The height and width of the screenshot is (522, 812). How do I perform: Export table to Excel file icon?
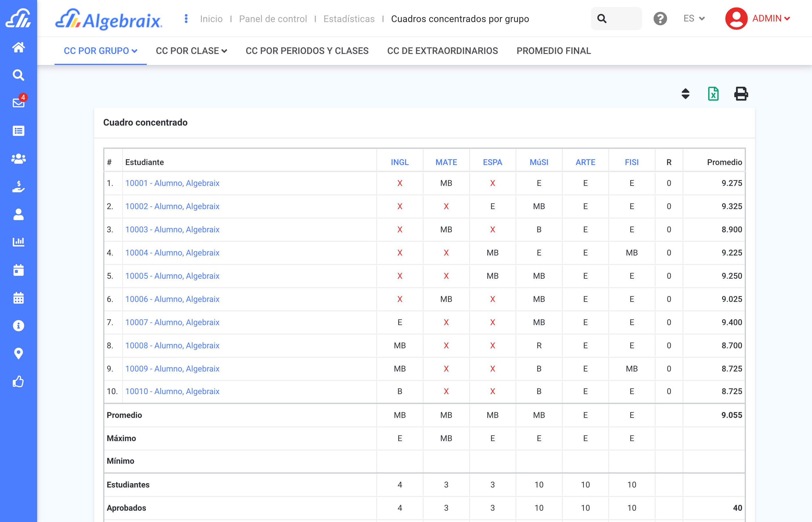pyautogui.click(x=713, y=94)
